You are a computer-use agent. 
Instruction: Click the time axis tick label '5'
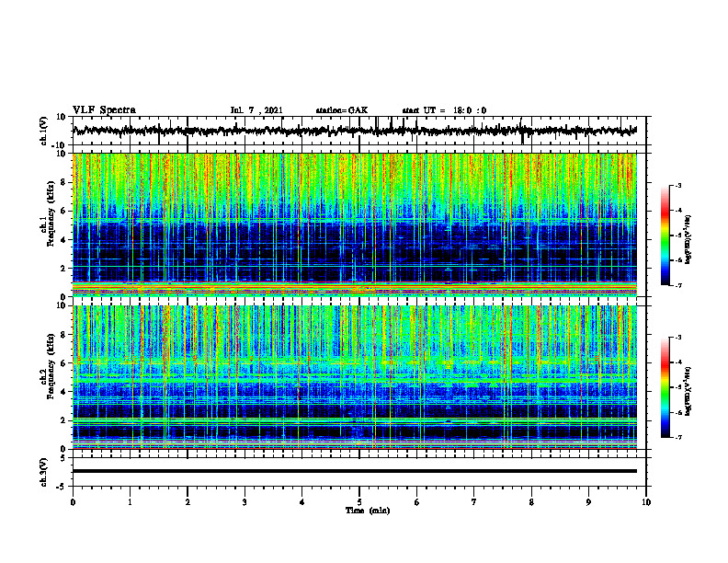[x=359, y=502]
